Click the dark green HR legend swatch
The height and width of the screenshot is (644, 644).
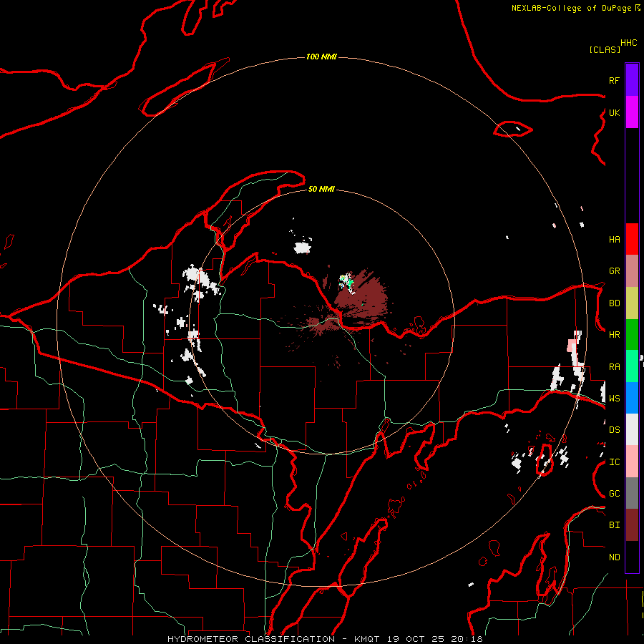[632, 335]
